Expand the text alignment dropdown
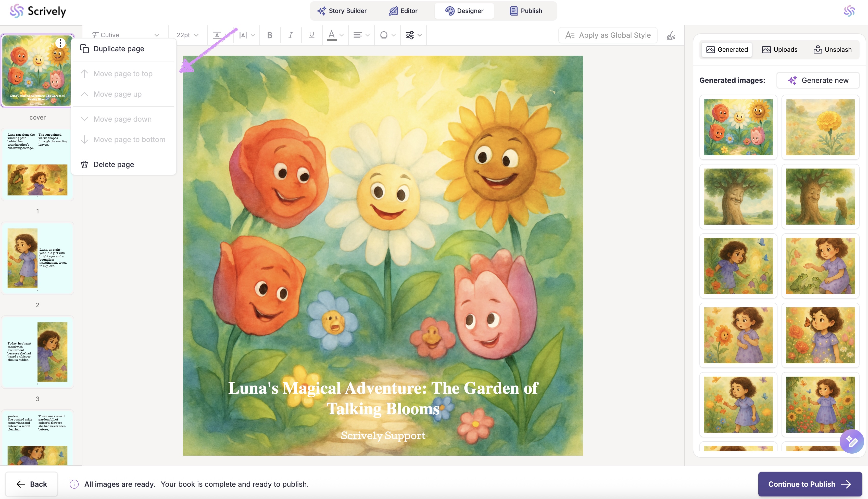 pyautogui.click(x=361, y=35)
